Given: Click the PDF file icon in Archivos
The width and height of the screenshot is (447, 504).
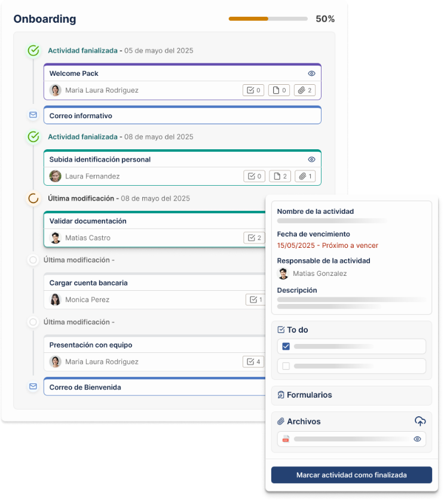Looking at the screenshot, I should (286, 439).
